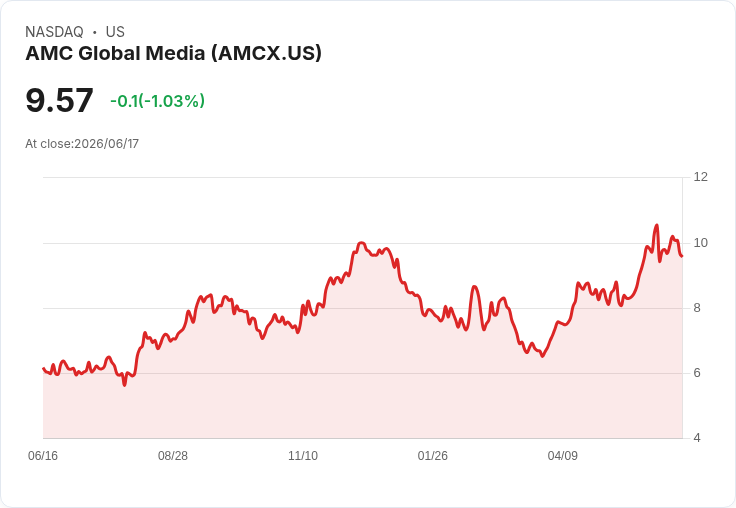Image resolution: width=736 pixels, height=508 pixels.
Task: Click the right end of the red price line
Action: tap(682, 256)
